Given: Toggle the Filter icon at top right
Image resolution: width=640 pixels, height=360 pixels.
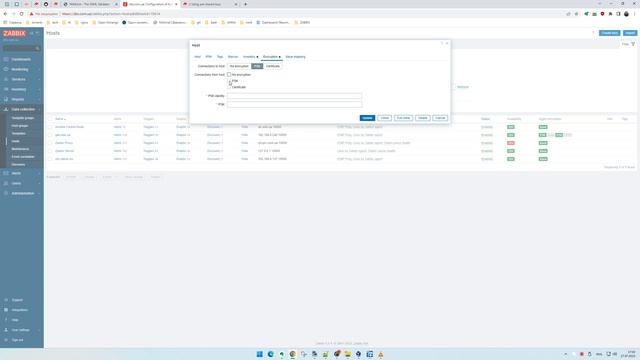Looking at the screenshot, I should (x=633, y=44).
